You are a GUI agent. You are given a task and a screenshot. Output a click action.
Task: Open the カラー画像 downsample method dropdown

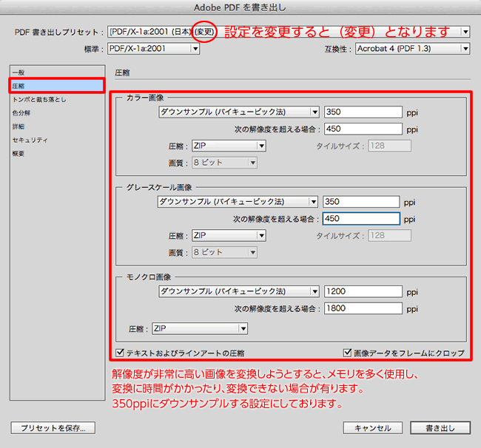(x=239, y=112)
